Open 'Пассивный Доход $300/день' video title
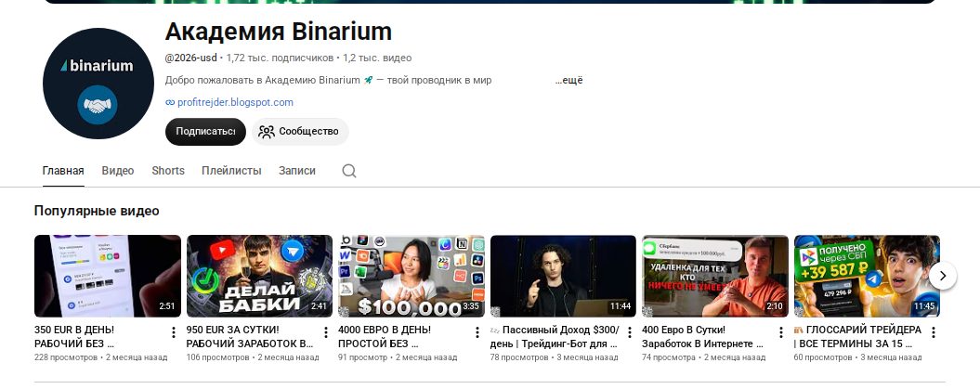The width and height of the screenshot is (980, 389). click(555, 337)
